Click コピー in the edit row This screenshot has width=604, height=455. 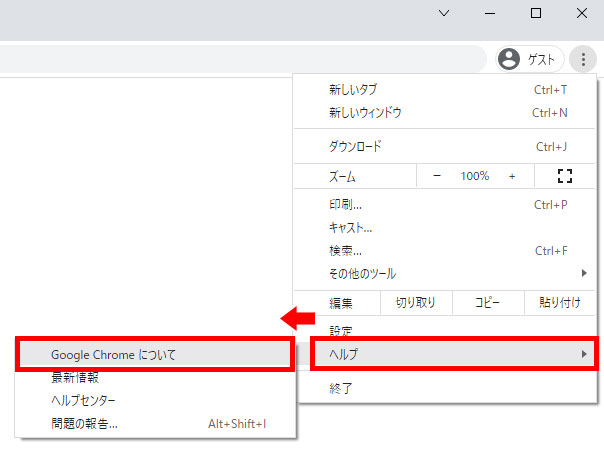tap(488, 303)
